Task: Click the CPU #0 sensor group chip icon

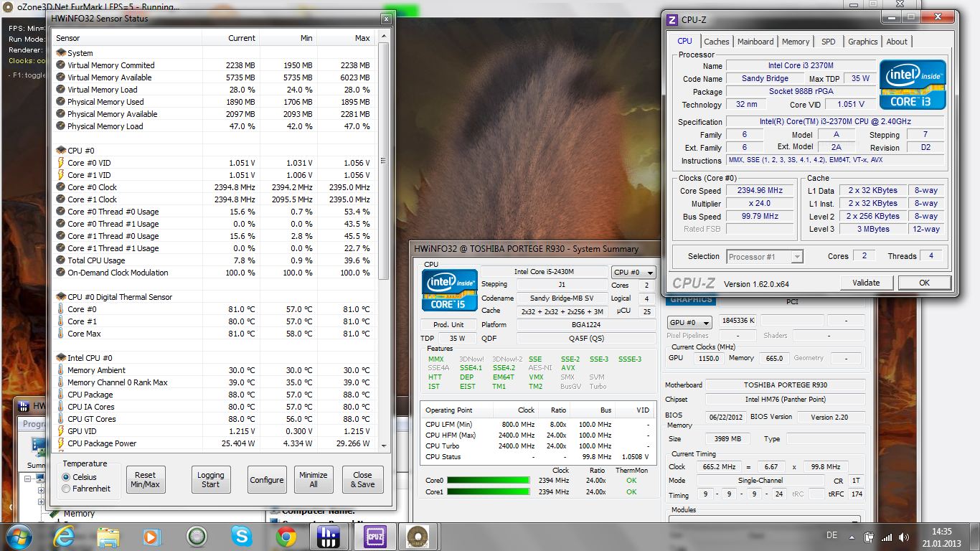Action: coord(61,151)
